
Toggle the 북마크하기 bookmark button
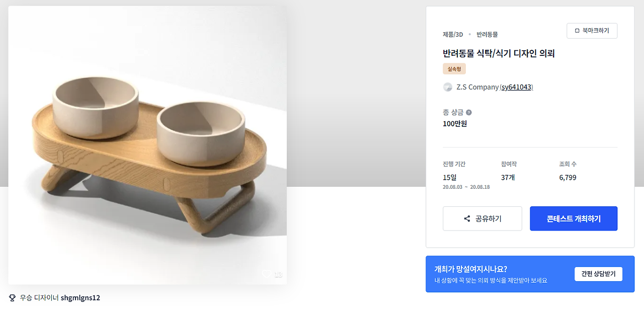point(592,31)
